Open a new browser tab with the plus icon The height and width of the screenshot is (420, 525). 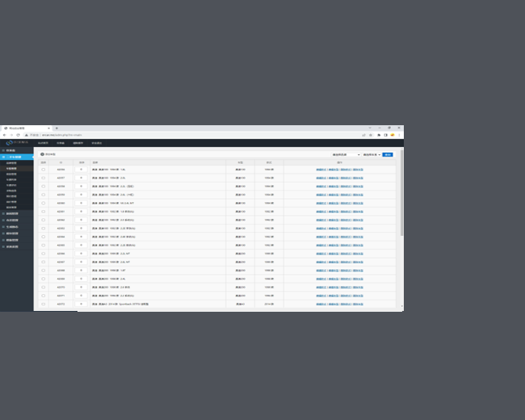[57, 128]
